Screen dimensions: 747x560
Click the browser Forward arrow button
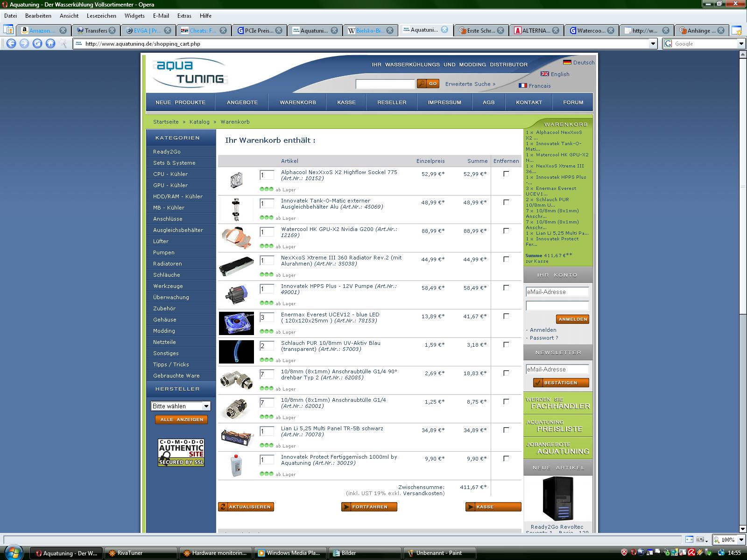[x=24, y=43]
